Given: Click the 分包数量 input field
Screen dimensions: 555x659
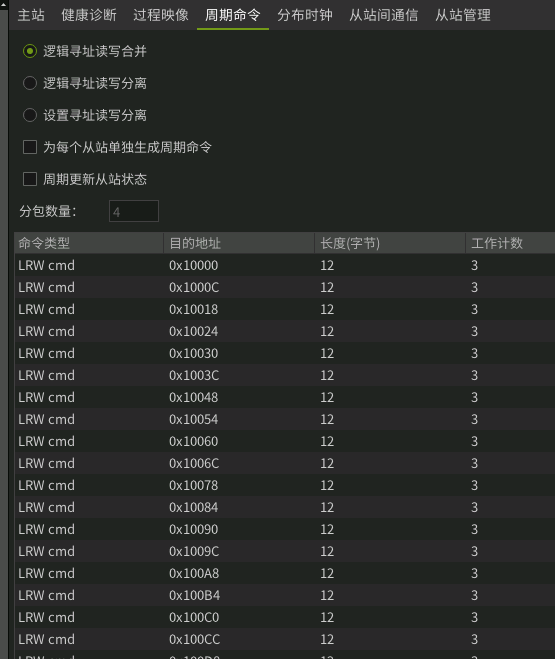Looking at the screenshot, I should pyautogui.click(x=134, y=211).
